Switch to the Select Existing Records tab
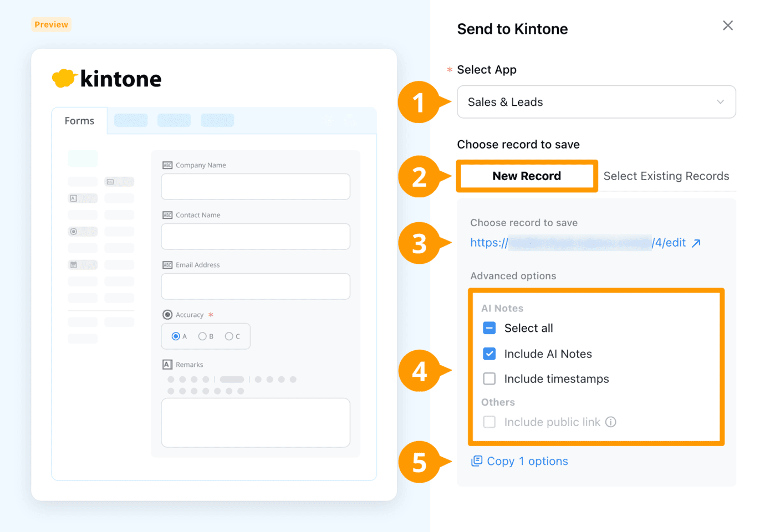 pyautogui.click(x=666, y=176)
